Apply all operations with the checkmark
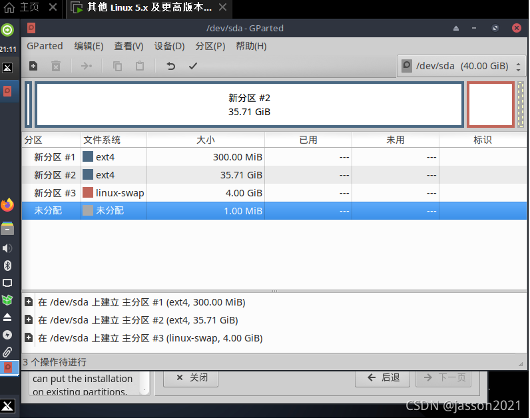Screen dimensions: 530x420 (193, 66)
